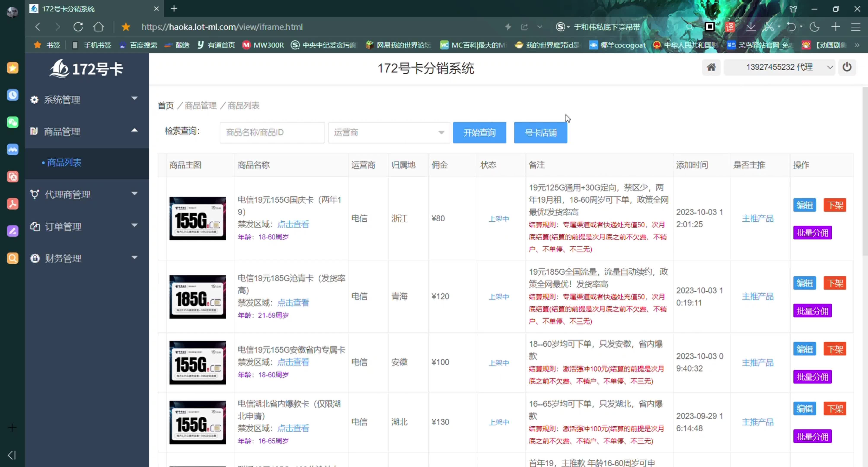Viewport: 868px width, 467px height.
Task: Click the 185G product thumbnail image
Action: click(x=198, y=297)
